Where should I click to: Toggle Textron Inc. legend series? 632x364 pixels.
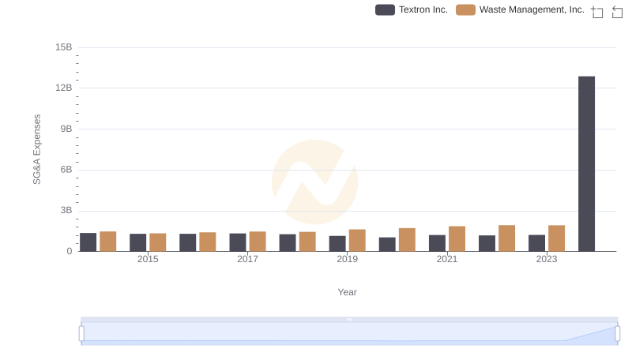(412, 9)
